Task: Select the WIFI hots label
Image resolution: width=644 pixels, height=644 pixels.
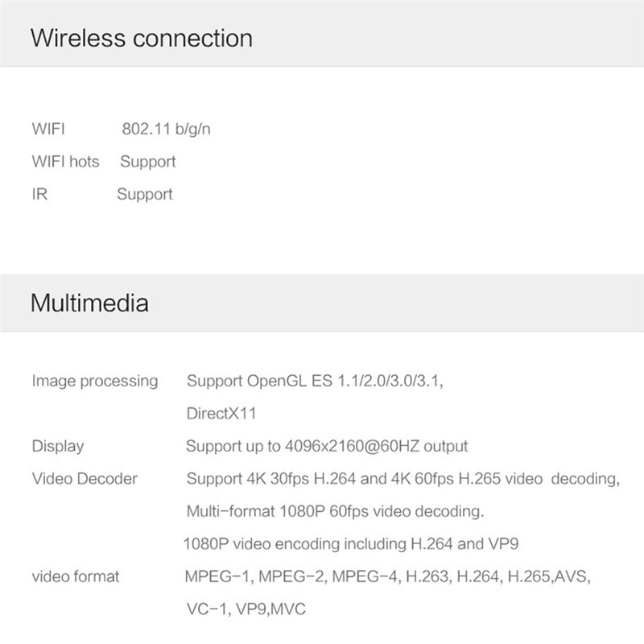Action: coord(65,162)
